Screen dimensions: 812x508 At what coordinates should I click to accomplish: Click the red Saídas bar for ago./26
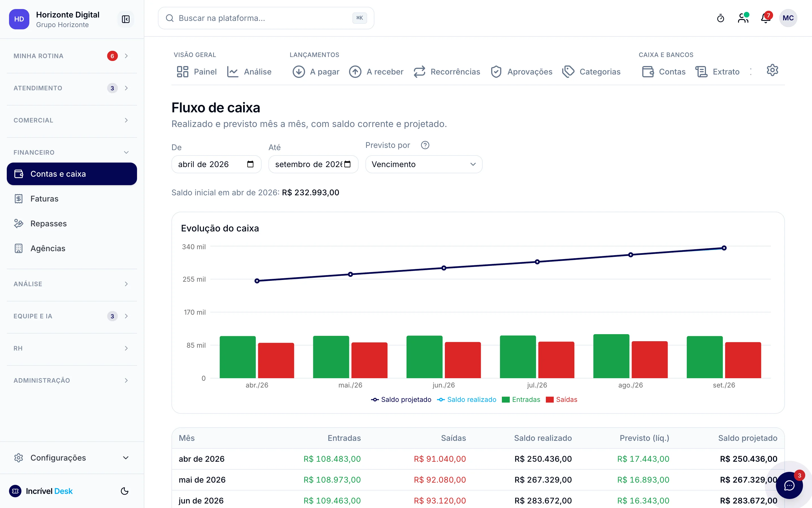tap(650, 360)
